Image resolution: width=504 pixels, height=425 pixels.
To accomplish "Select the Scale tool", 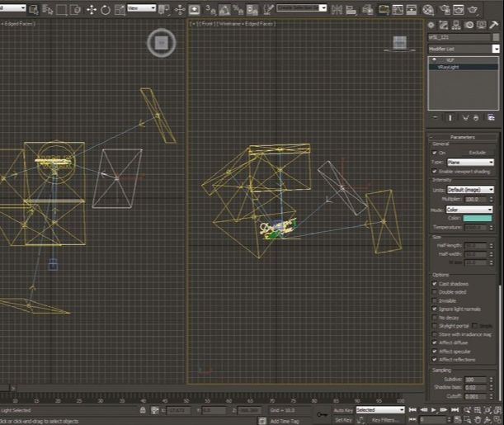I will click(120, 10).
